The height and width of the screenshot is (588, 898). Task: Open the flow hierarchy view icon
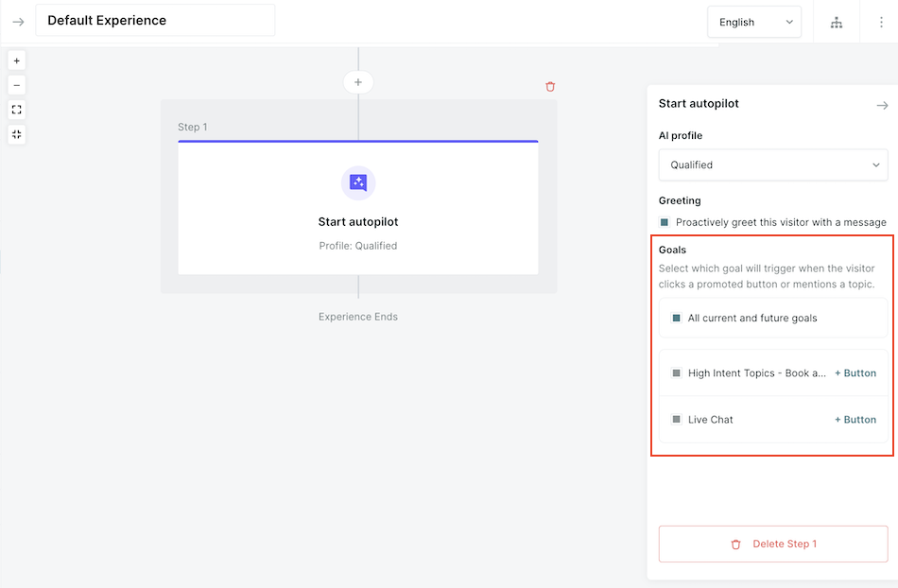(x=837, y=23)
